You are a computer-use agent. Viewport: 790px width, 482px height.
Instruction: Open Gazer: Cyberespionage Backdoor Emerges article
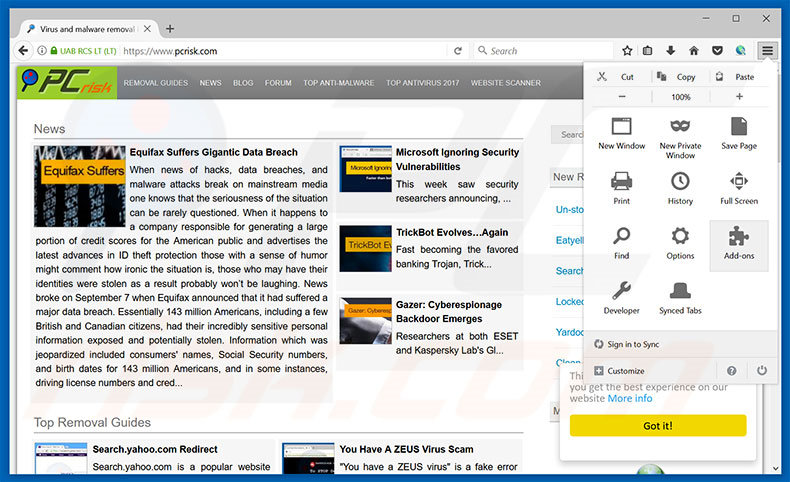(x=449, y=312)
